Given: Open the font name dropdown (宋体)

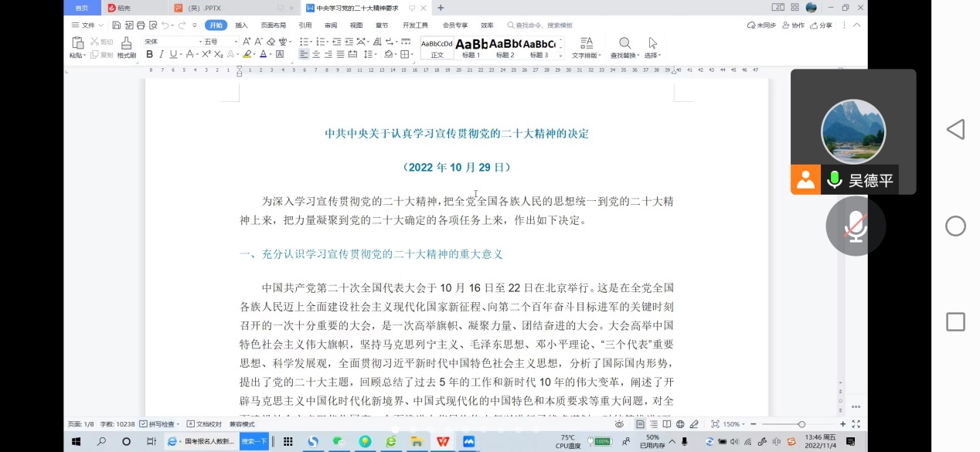Looking at the screenshot, I should click(x=170, y=42).
